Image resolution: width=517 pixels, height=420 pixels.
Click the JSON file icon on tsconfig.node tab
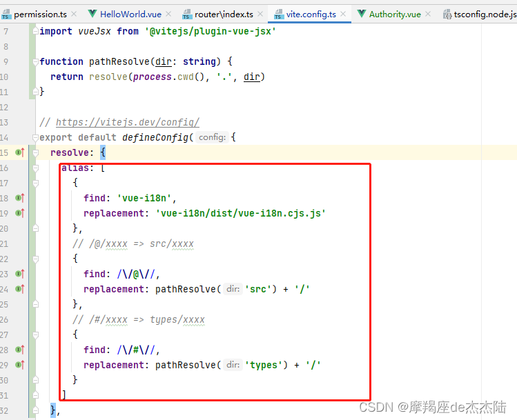pyautogui.click(x=447, y=14)
